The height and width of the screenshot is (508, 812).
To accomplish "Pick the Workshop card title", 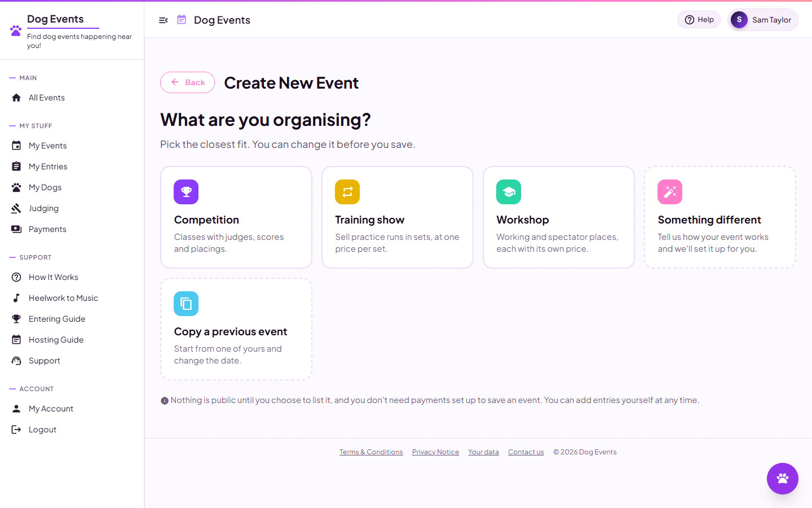I will click(x=523, y=220).
